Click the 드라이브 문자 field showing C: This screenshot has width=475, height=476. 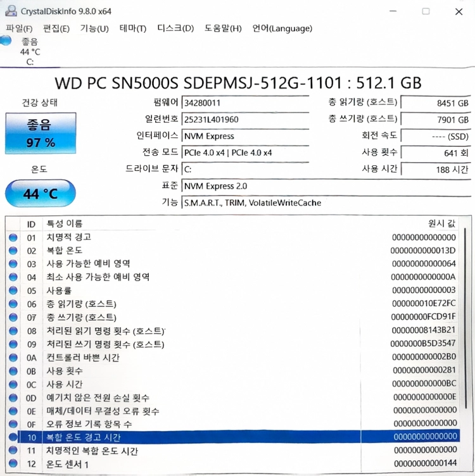pos(245,169)
